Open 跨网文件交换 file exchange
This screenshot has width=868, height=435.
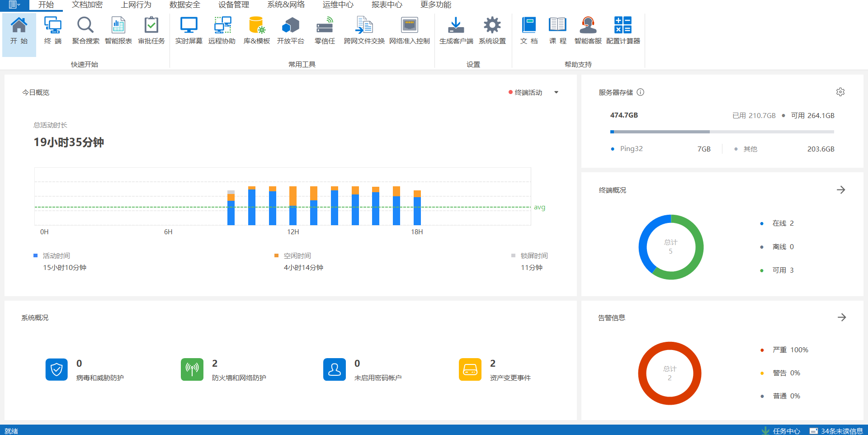(x=364, y=30)
